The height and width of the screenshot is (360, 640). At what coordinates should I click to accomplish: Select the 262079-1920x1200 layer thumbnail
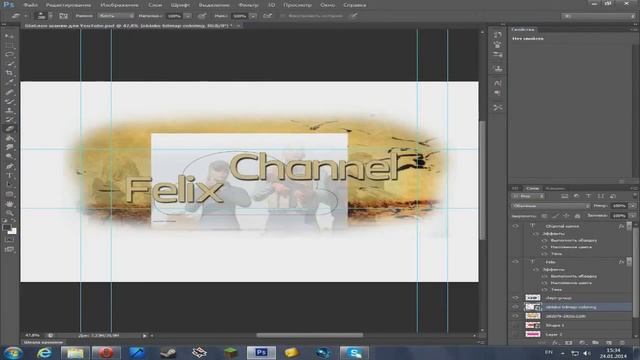pos(533,316)
